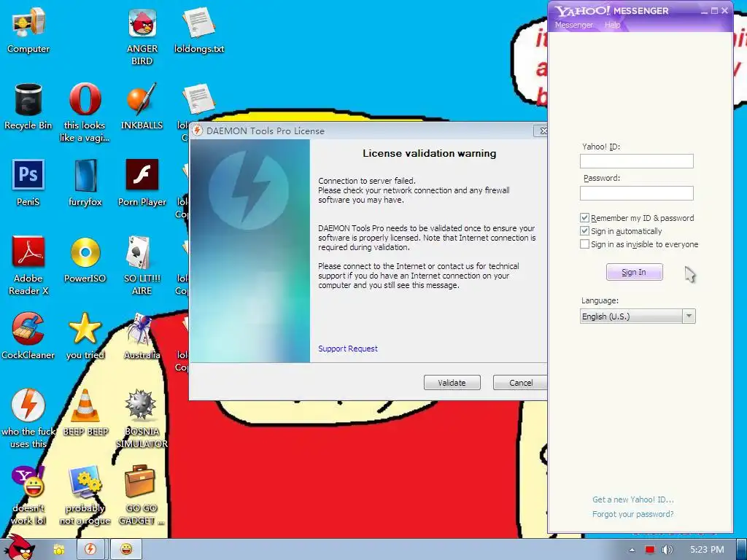This screenshot has width=747, height=560.
Task: Open the Angry Bird start button
Action: (18, 548)
